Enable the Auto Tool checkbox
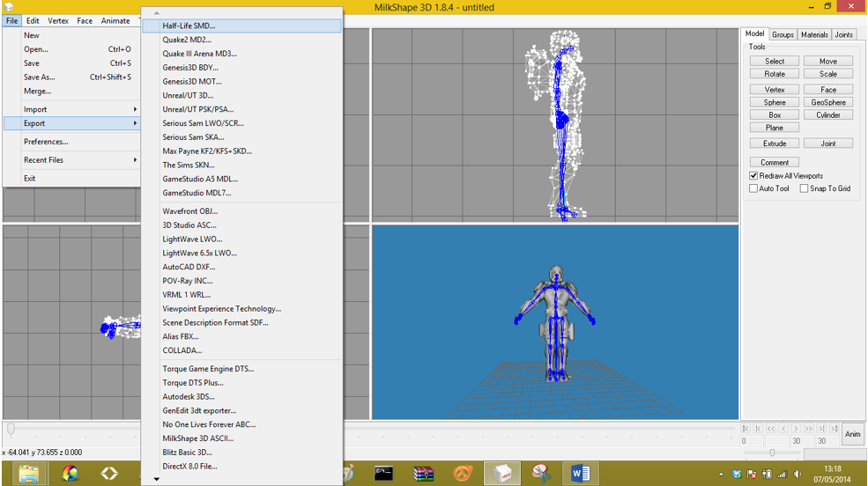This screenshot has height=486, width=868. pyautogui.click(x=753, y=188)
